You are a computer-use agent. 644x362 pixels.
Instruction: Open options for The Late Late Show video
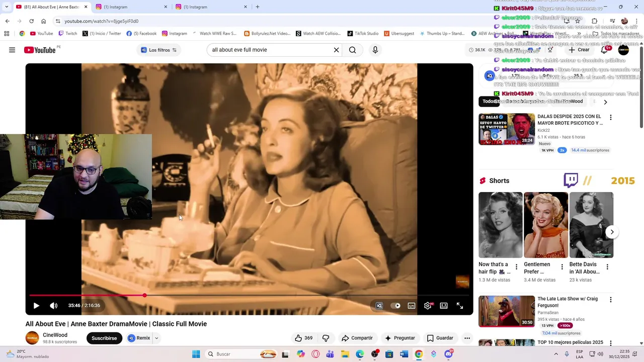[x=611, y=300]
